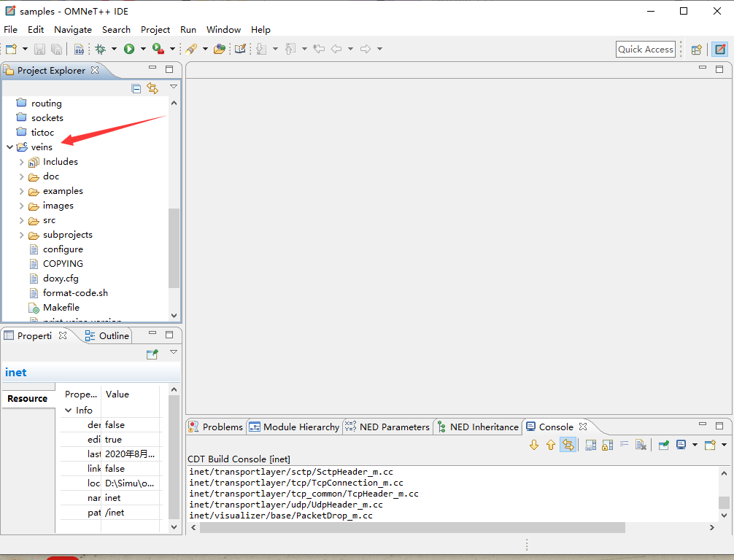734x560 pixels.
Task: Click the New wizard toolbar icon
Action: tap(11, 49)
